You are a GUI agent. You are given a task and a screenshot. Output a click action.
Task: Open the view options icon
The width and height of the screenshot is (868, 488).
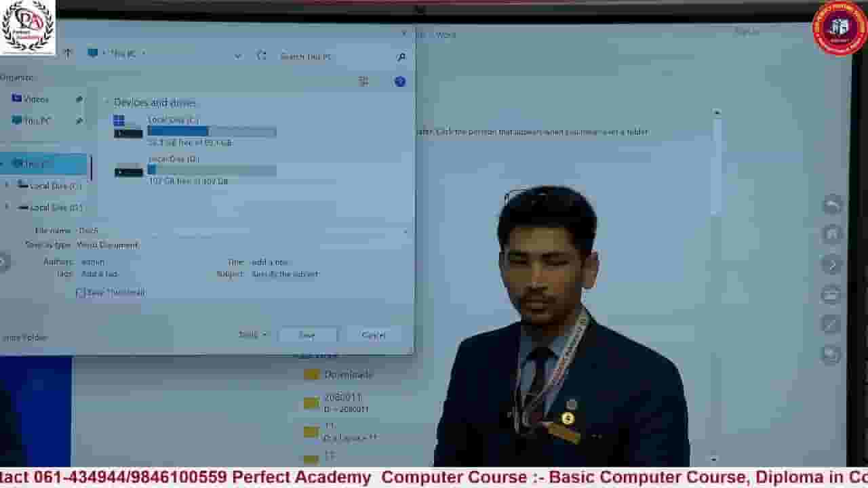tap(363, 81)
